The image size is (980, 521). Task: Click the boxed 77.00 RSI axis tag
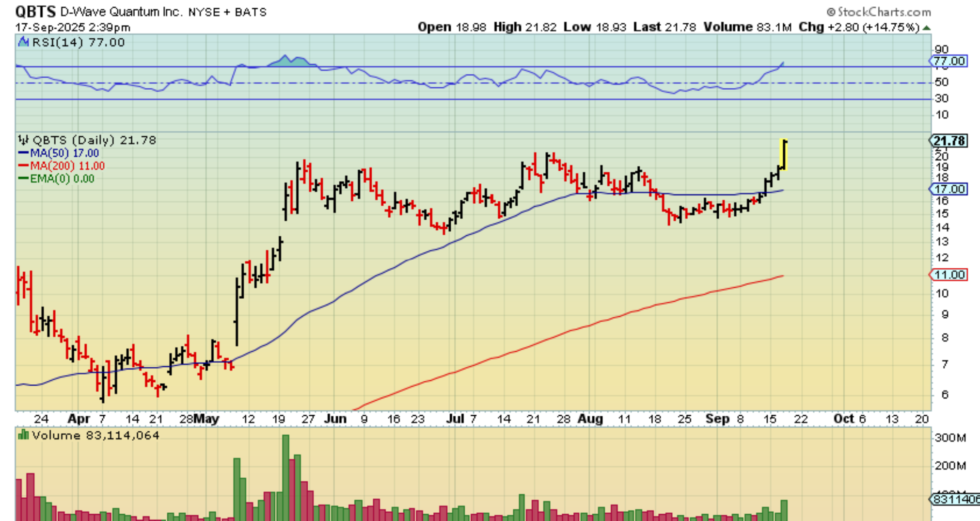pyautogui.click(x=948, y=61)
